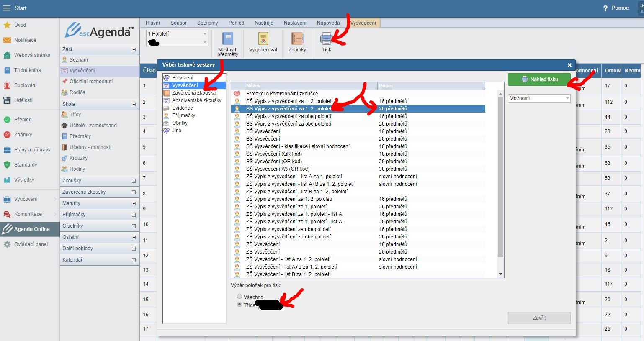
Task: Click the Vygenerovat certificate icon
Action: pos(263,39)
